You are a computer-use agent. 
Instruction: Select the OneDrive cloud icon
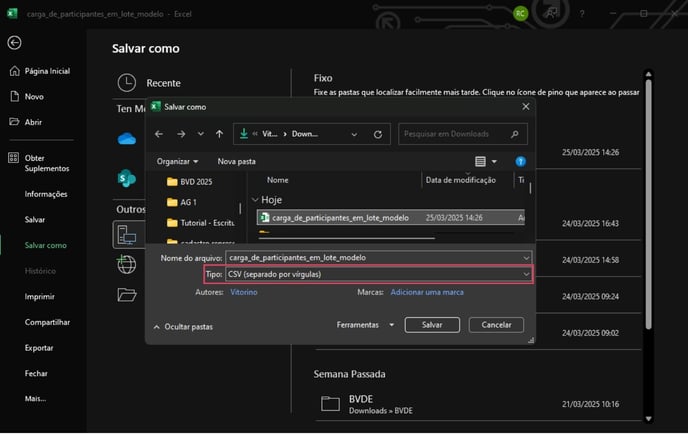(x=127, y=139)
